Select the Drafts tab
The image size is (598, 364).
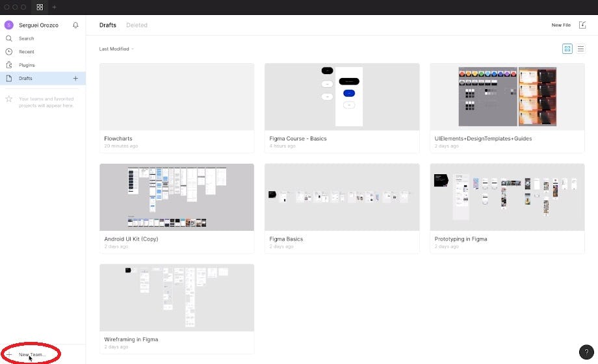coord(108,25)
